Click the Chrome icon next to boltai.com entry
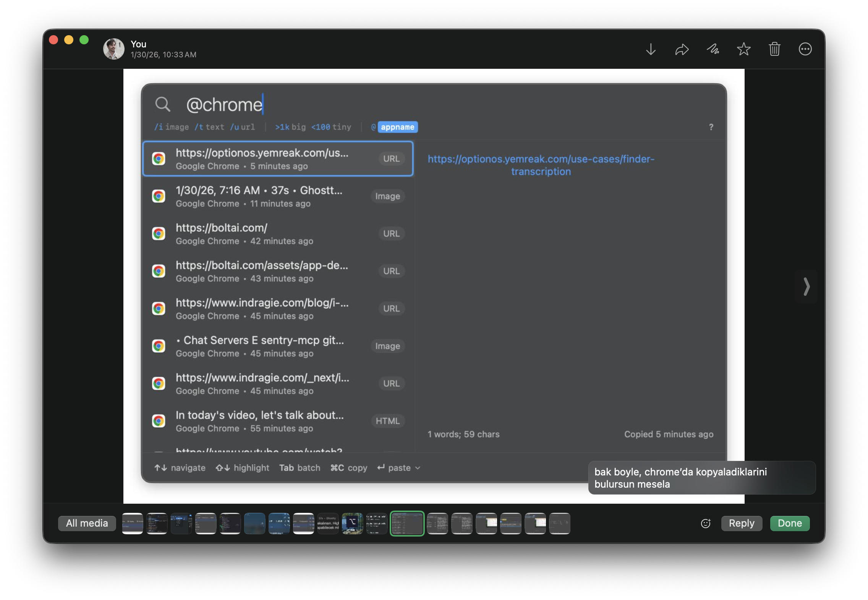Image resolution: width=868 pixels, height=600 pixels. coord(159,233)
